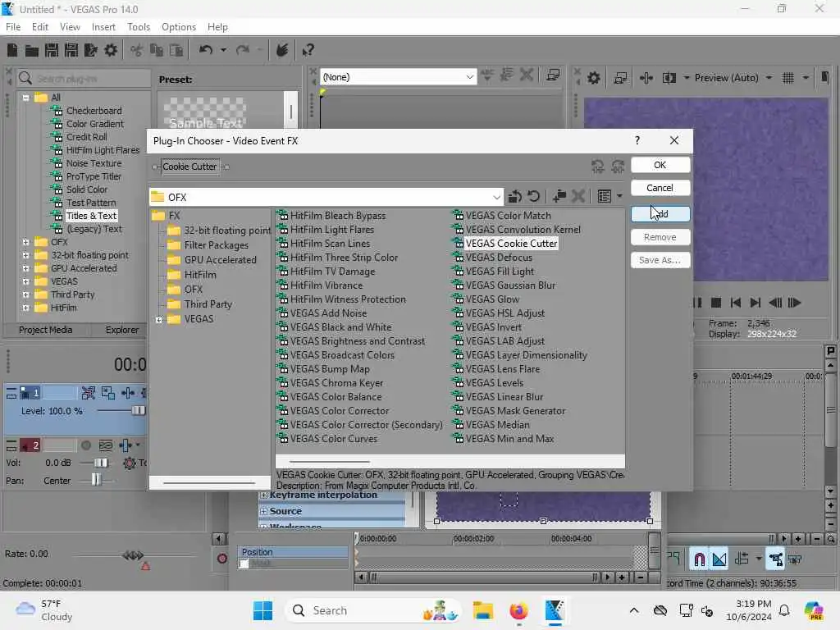Open Preview (Auto) quality dropdown
The height and width of the screenshot is (630, 840).
click(x=769, y=78)
